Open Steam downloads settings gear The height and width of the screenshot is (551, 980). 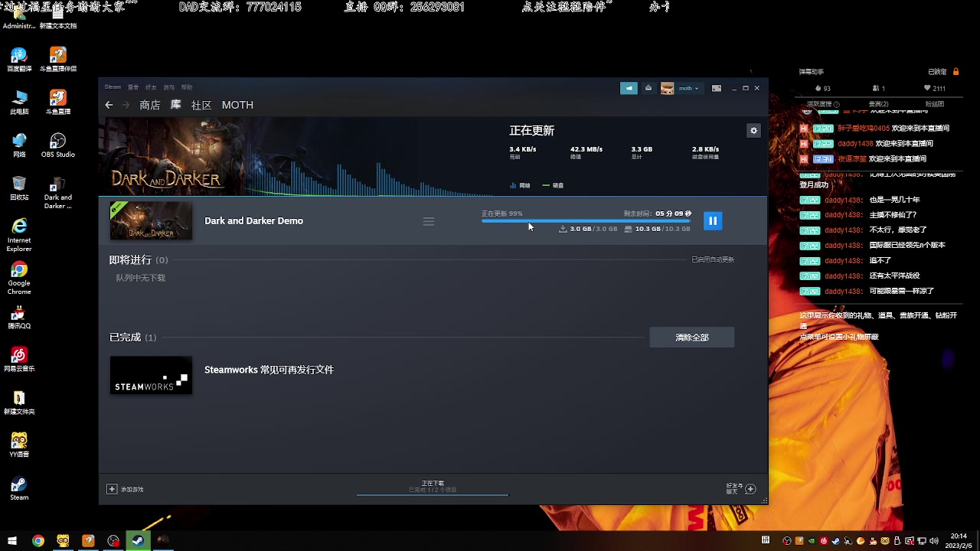point(753,131)
